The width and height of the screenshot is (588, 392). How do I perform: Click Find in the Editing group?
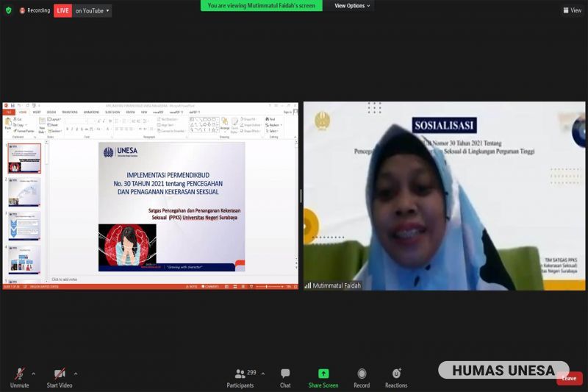pyautogui.click(x=270, y=119)
